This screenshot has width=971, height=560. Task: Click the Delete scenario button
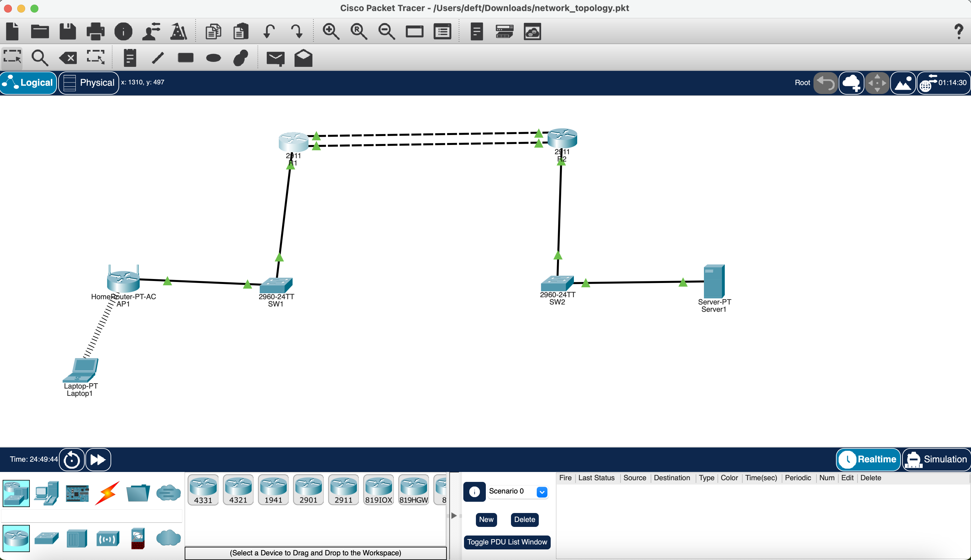(x=525, y=519)
